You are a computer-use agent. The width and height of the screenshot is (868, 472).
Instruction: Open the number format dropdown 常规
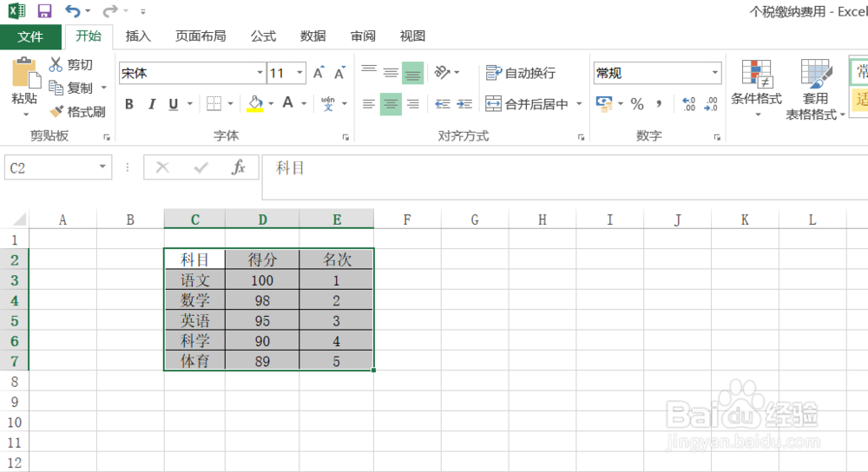[714, 73]
